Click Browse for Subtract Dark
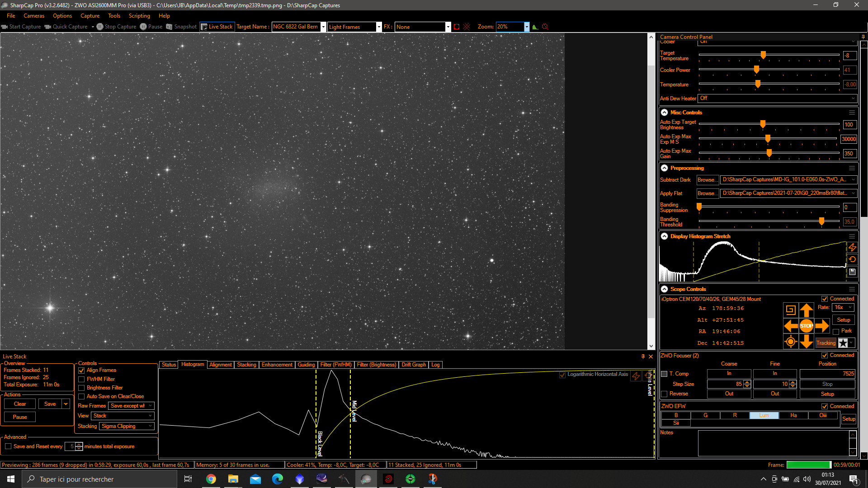This screenshot has height=488, width=868. tap(708, 180)
